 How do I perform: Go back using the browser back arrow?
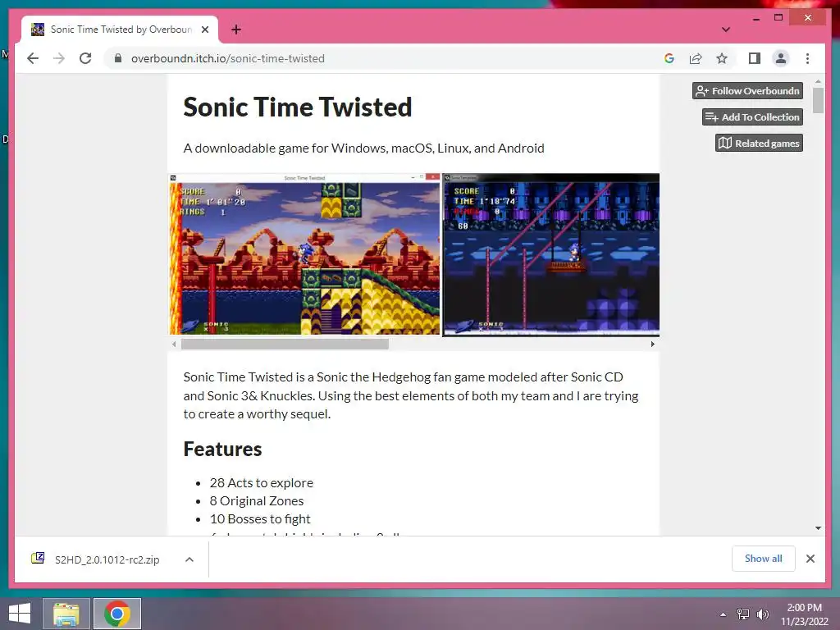point(33,58)
